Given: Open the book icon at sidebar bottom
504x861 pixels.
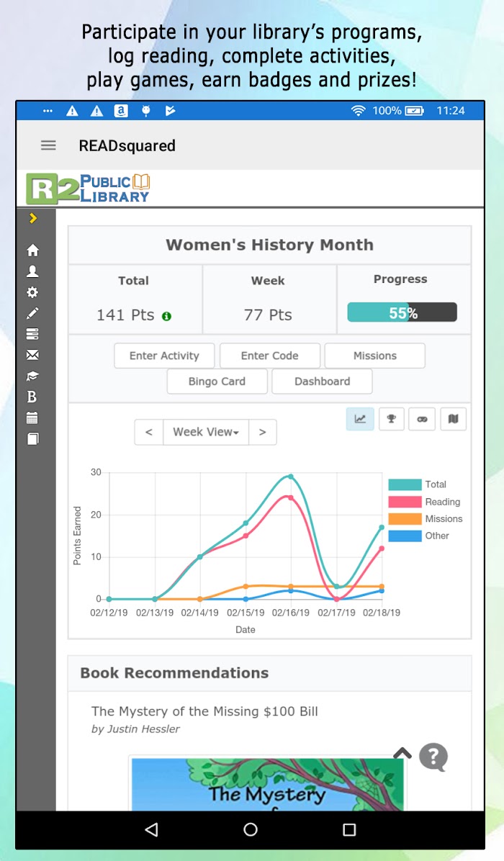Looking at the screenshot, I should click(33, 438).
